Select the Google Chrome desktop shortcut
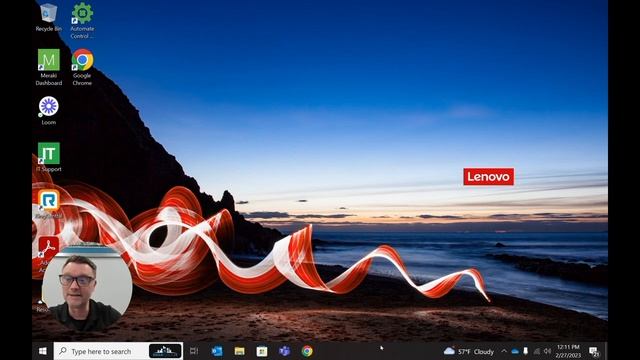 82,67
